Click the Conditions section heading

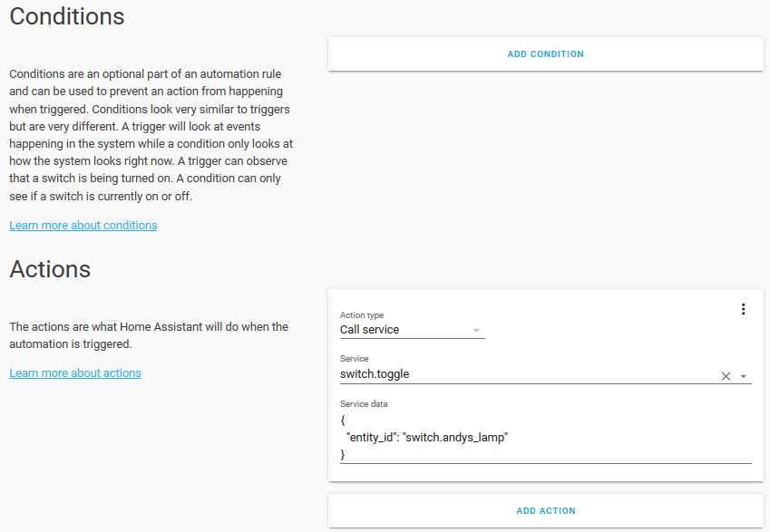tap(67, 16)
